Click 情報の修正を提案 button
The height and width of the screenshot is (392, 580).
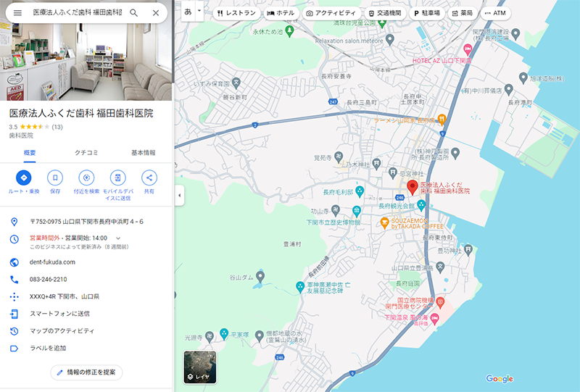tap(86, 372)
